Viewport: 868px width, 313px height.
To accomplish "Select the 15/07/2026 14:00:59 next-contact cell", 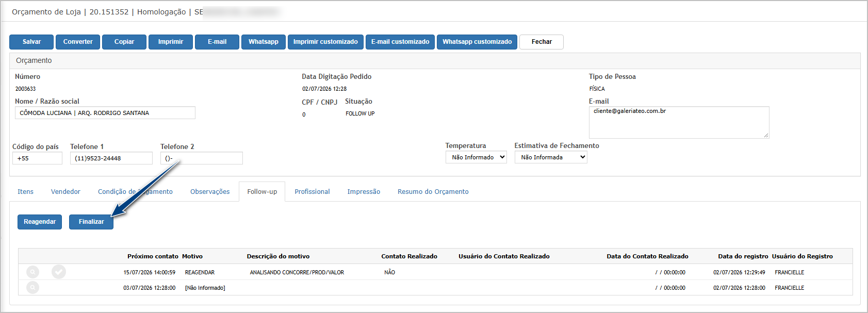I will coord(150,272).
